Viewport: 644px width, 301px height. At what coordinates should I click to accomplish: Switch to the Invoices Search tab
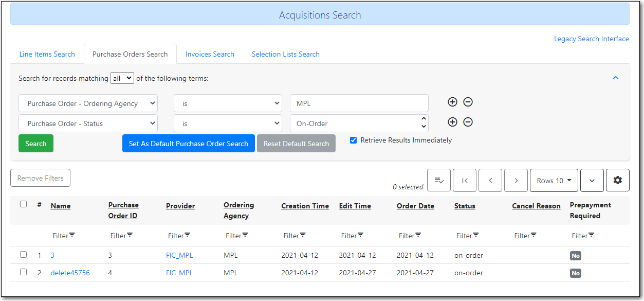coord(210,54)
